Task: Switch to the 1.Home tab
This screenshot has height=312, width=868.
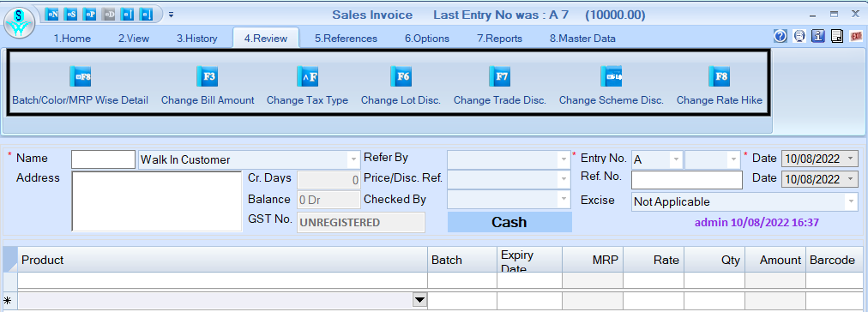Action: [72, 39]
